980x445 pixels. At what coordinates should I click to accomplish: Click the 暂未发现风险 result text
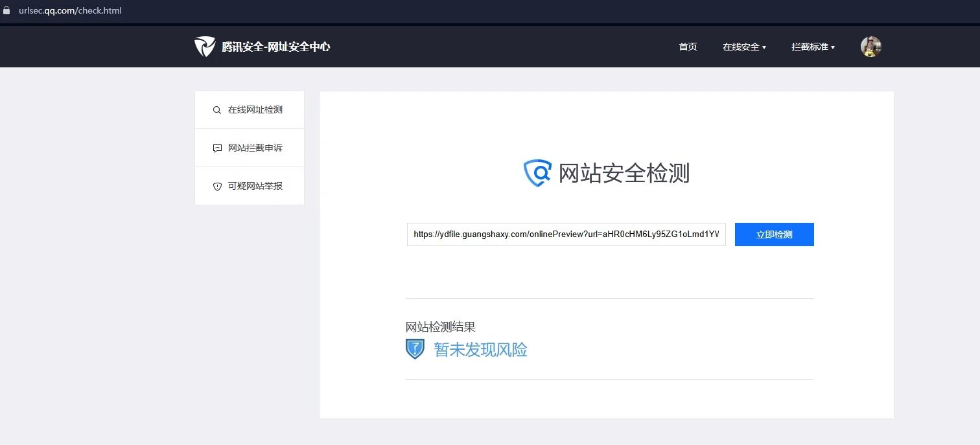(480, 350)
